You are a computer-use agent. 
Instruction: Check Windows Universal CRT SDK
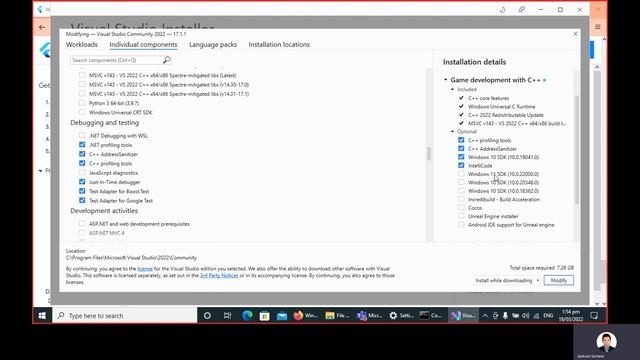pos(82,112)
